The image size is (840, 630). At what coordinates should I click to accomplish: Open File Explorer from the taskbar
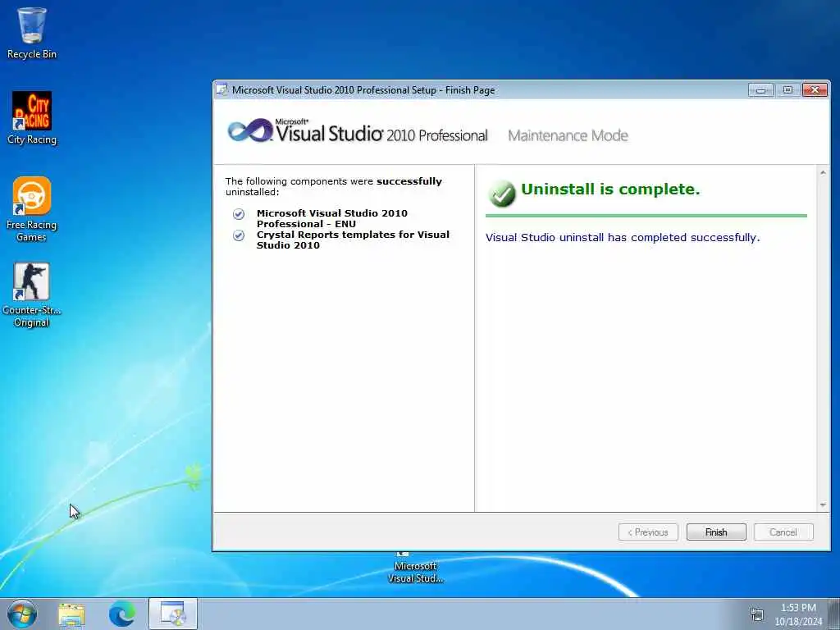[71, 614]
